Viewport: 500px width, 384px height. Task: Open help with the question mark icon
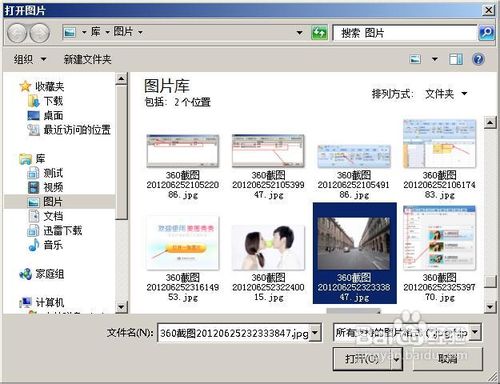pos(478,59)
